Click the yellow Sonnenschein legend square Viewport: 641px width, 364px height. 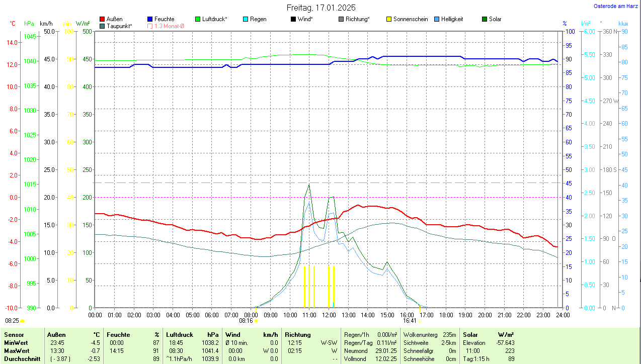[389, 19]
